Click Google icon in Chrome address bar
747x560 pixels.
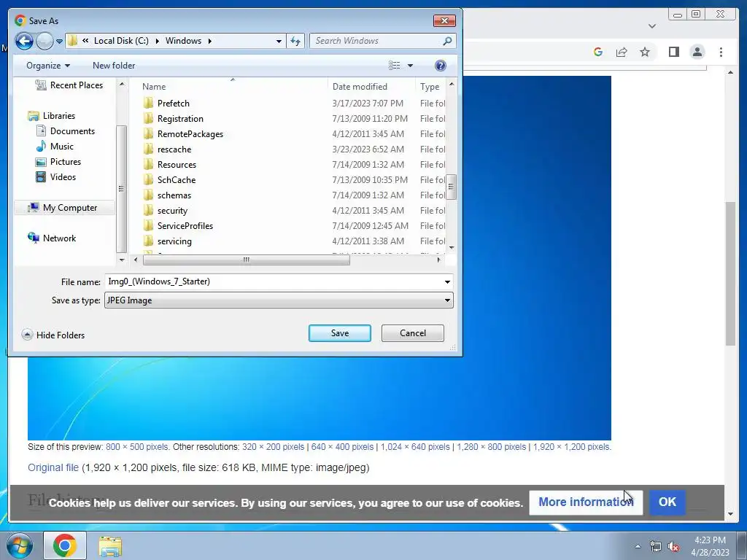pyautogui.click(x=598, y=52)
